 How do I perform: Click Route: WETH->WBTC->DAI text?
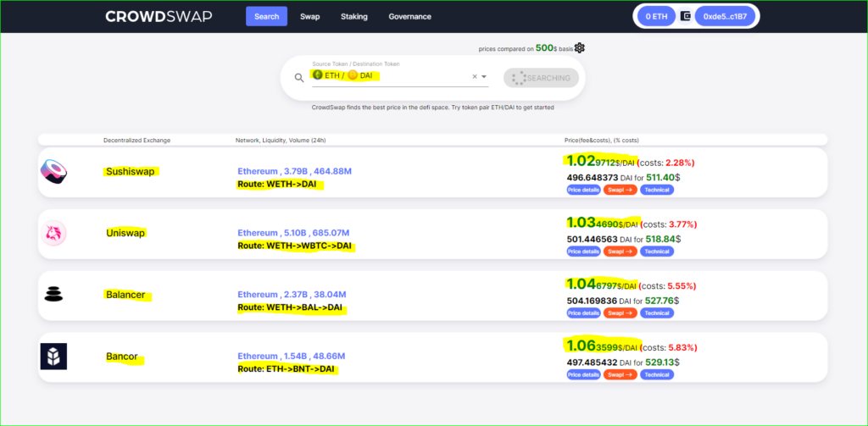[293, 246]
